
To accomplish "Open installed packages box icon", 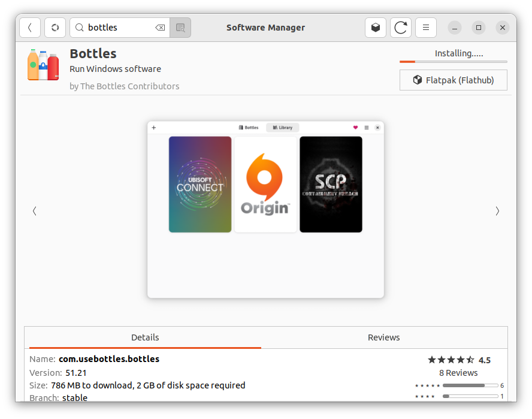I will [375, 28].
